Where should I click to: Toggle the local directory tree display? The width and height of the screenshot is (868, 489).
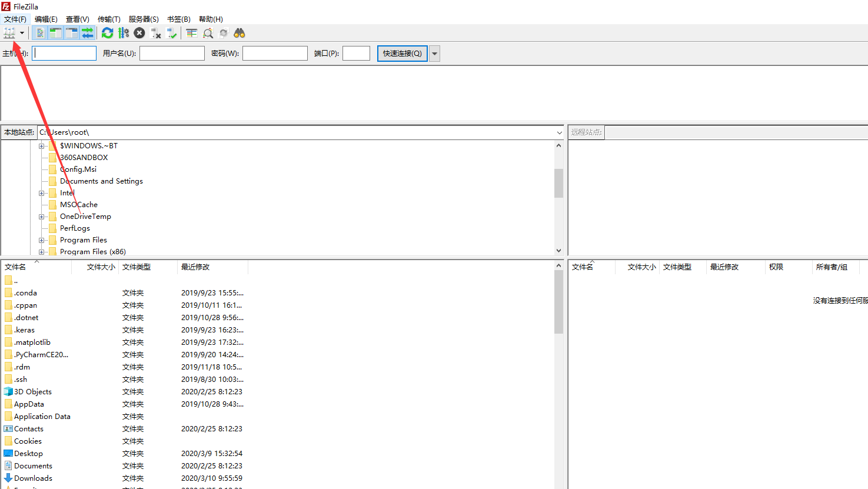coord(55,33)
